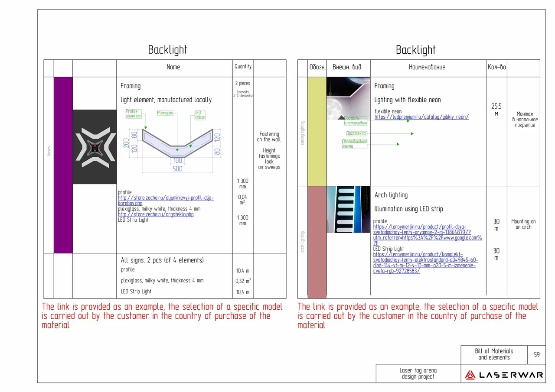Click the arch lighting photo thumbnail
Image resolution: width=555 pixels, height=392 pixels.
tap(348, 209)
